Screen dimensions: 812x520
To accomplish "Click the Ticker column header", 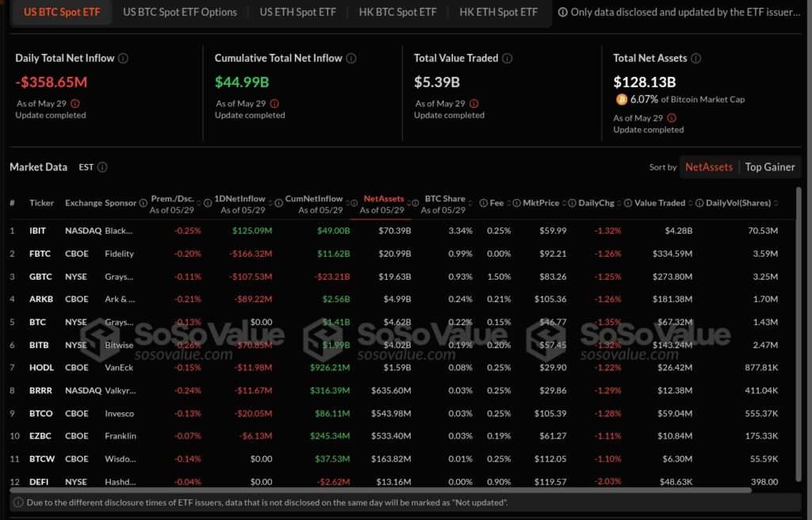I will coord(41,203).
